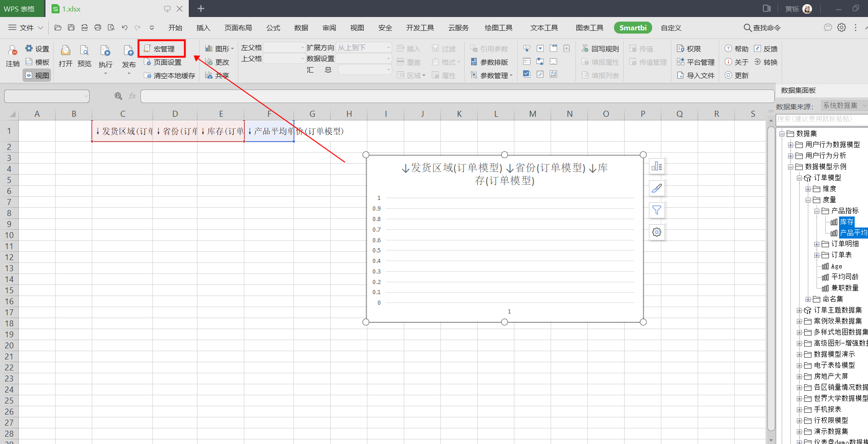Click the chart elements button beside chart

pos(657,166)
